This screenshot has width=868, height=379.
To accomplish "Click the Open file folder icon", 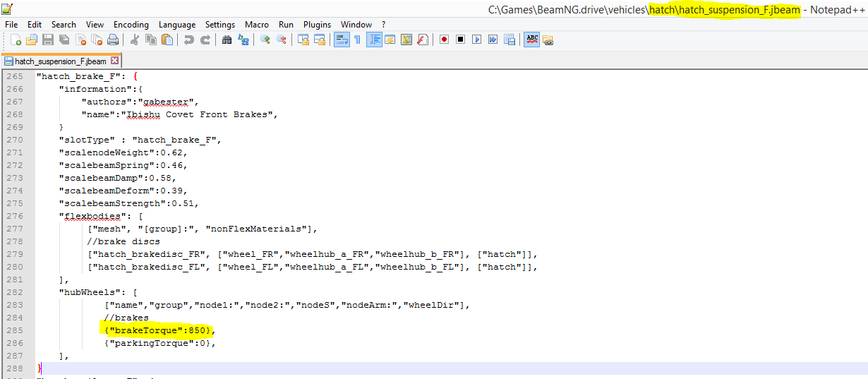I will 32,40.
